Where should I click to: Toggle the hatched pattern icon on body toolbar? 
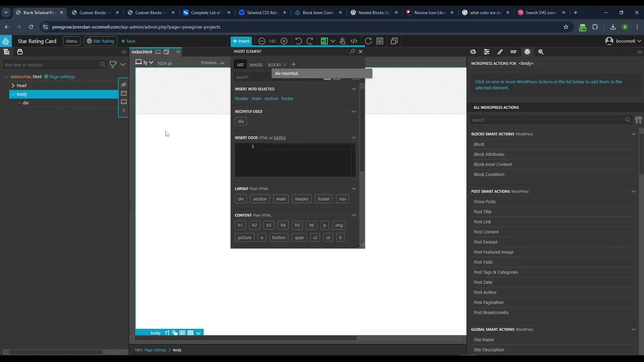tap(191, 333)
